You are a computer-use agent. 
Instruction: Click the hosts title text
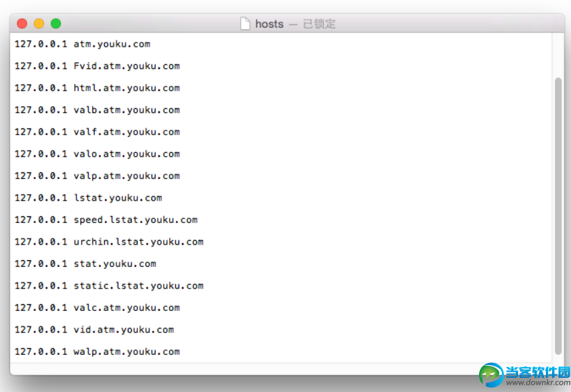269,24
